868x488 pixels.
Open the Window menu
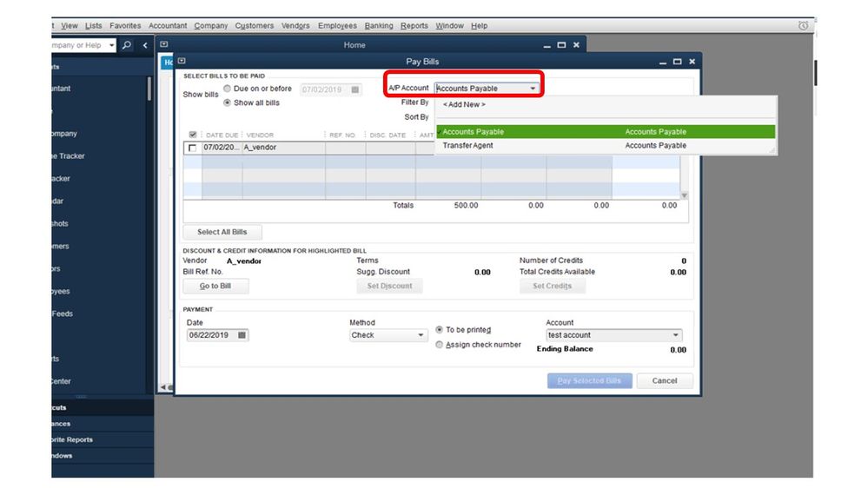(449, 25)
